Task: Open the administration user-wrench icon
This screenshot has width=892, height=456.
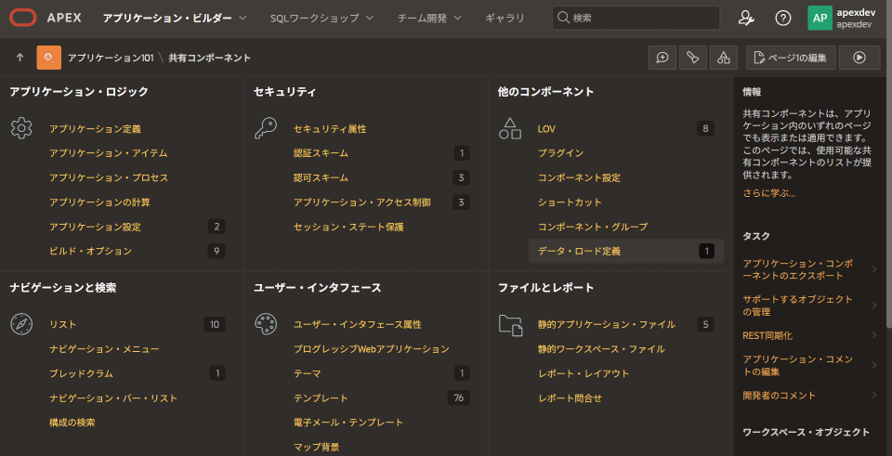Action: tap(746, 18)
